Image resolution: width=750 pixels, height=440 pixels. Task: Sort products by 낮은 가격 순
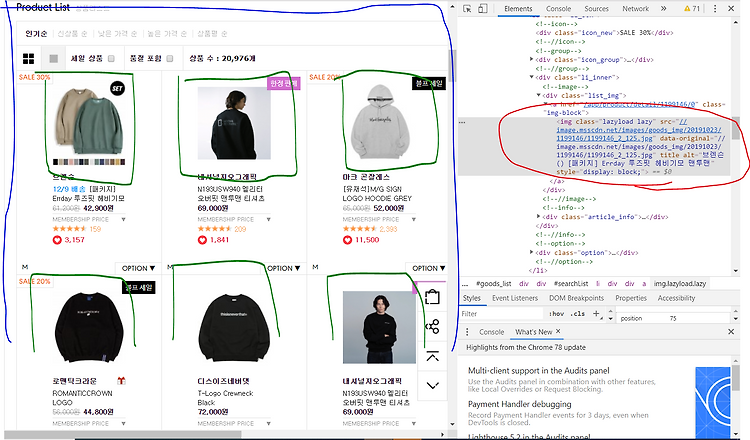pyautogui.click(x=117, y=33)
